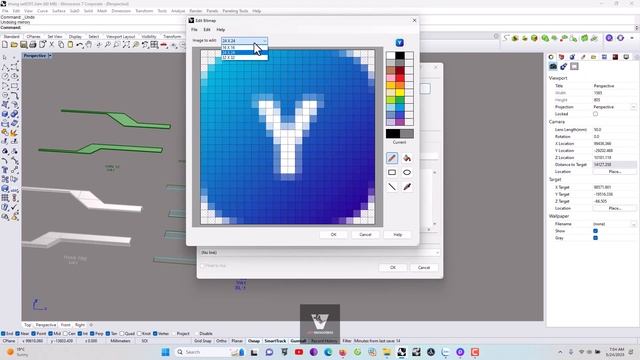
Task: Toggle the Near osnap checkbox
Action: pyautogui.click(x=18, y=333)
